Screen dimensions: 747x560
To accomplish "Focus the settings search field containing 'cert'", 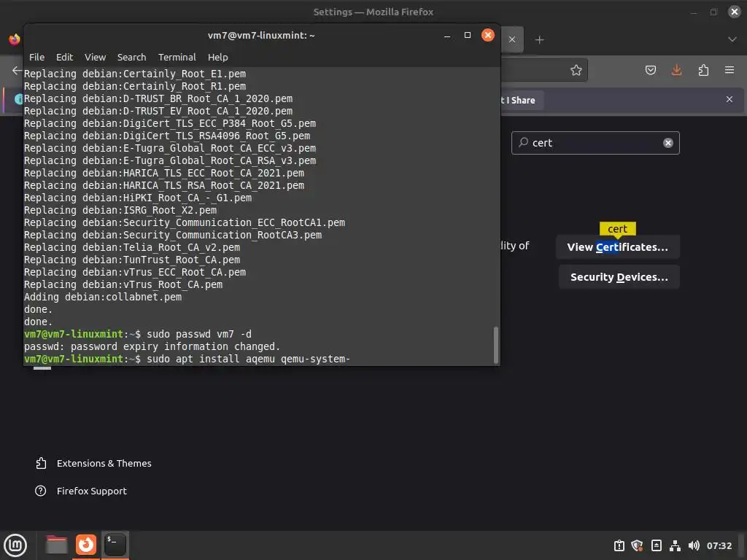I will point(595,143).
